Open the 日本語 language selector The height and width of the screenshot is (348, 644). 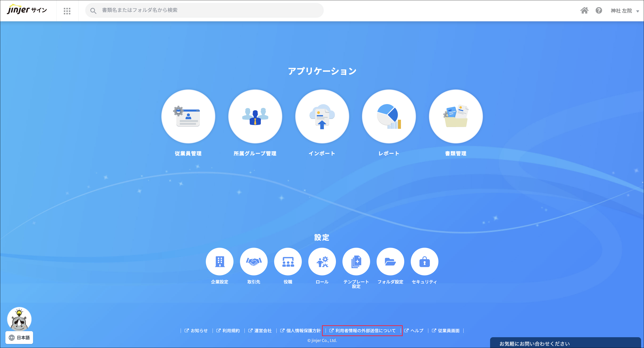[19, 337]
